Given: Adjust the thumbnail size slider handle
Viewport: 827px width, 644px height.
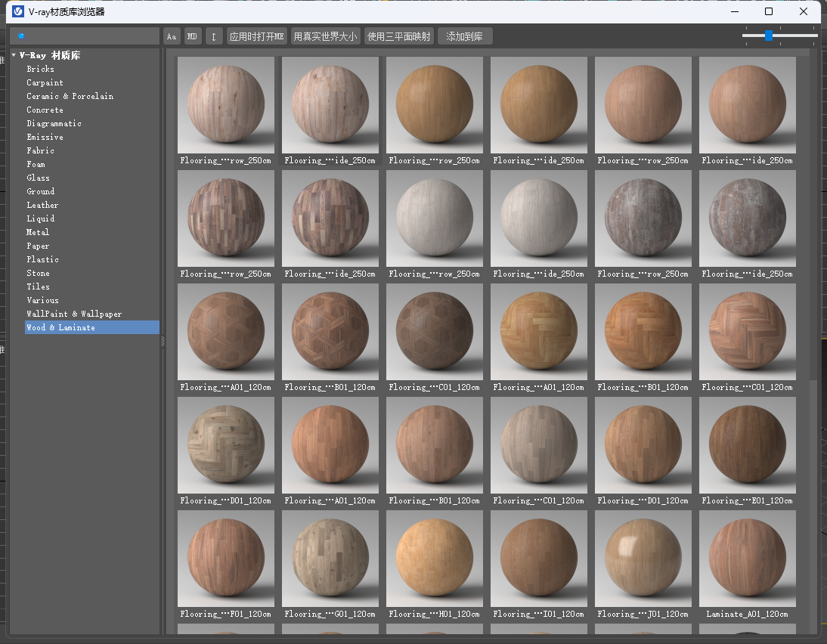Looking at the screenshot, I should click(x=768, y=36).
